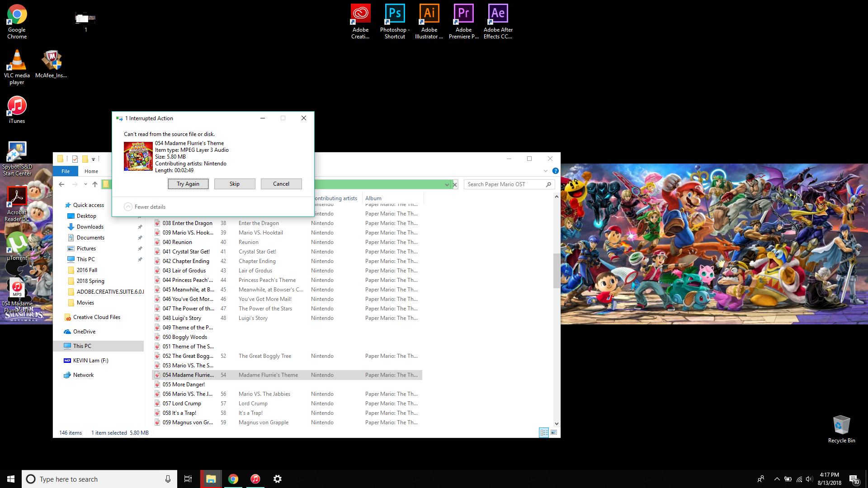Screen dimensions: 868x488
Task: Click the quick access Properties icon
Action: coord(75,159)
